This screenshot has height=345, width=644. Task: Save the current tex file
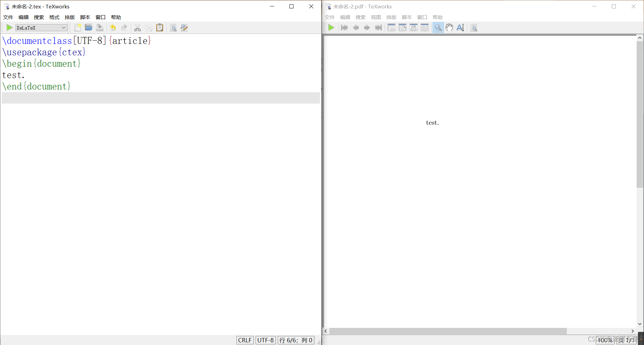point(100,27)
